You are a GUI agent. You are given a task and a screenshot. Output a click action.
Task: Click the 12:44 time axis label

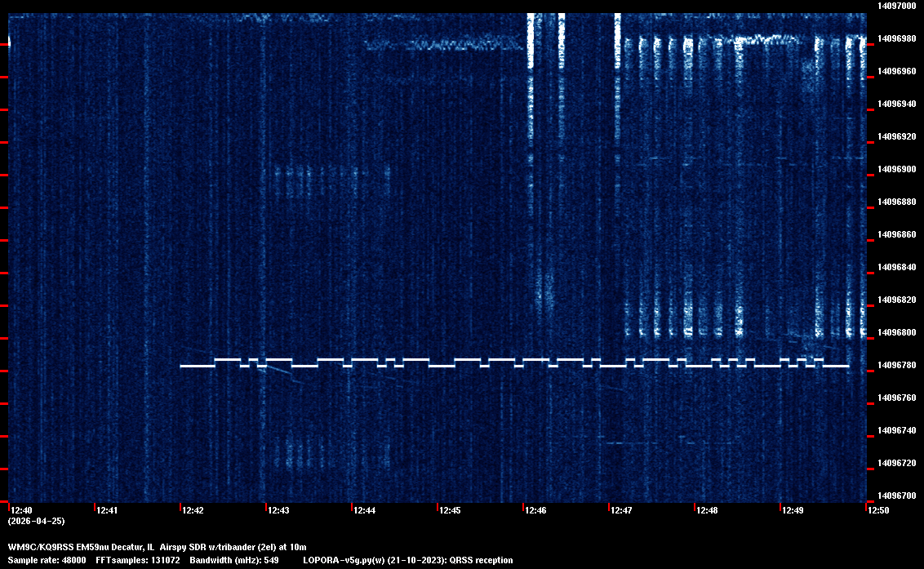pos(364,510)
